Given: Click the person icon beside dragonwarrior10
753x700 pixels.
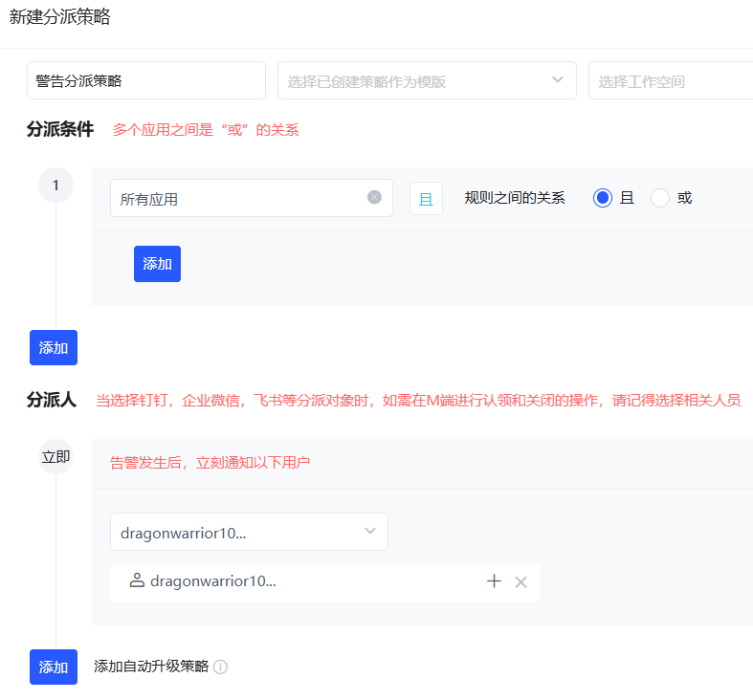Looking at the screenshot, I should click(x=137, y=580).
